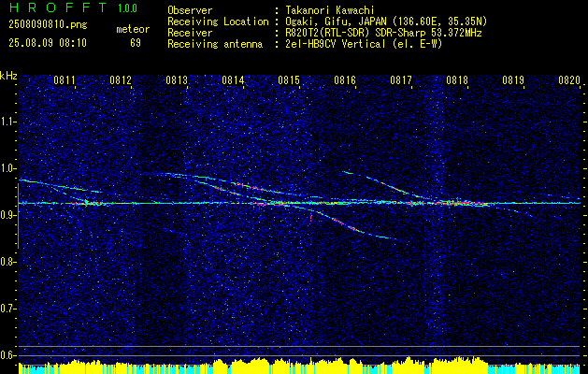Click the observer name Takanori Kawachi
Screen dimensions: 588x374
330,10
